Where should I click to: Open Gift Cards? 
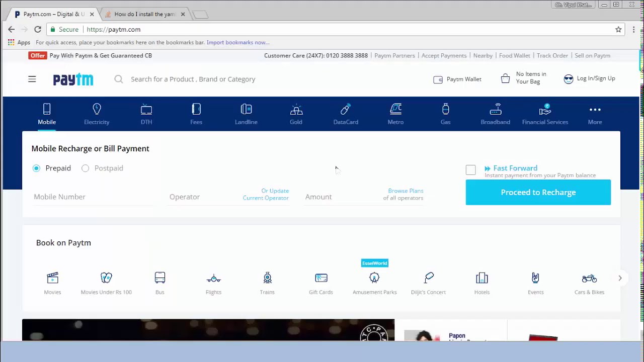pyautogui.click(x=321, y=283)
